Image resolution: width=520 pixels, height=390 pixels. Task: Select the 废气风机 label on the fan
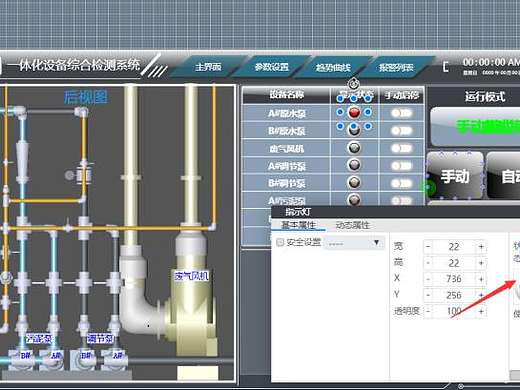click(x=192, y=276)
